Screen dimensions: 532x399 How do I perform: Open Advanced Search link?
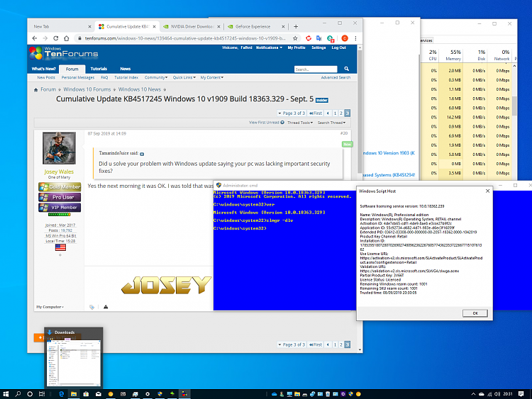(336, 77)
